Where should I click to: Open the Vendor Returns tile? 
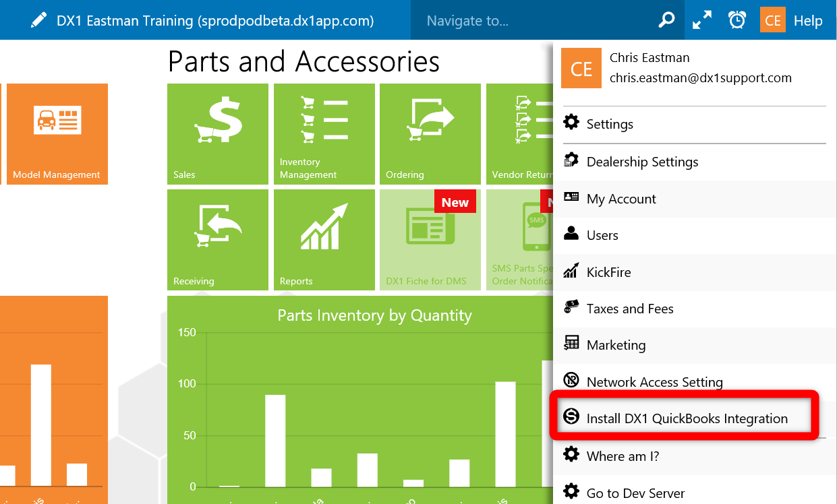(x=519, y=134)
